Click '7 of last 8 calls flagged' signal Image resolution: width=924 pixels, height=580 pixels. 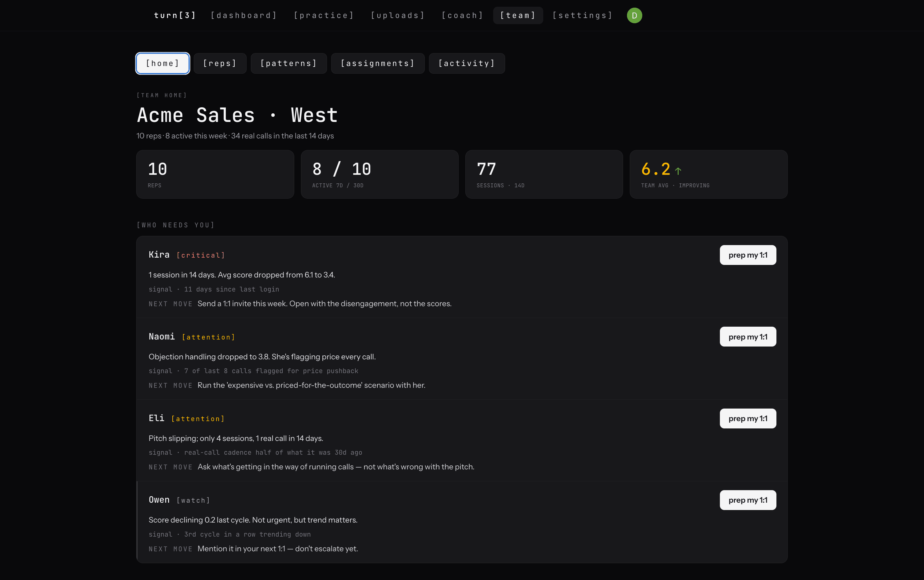271,371
